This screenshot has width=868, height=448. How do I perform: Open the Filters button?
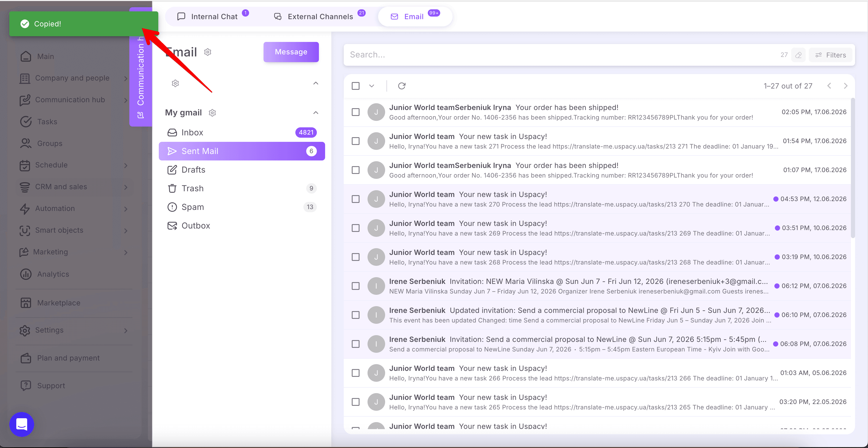tap(830, 55)
